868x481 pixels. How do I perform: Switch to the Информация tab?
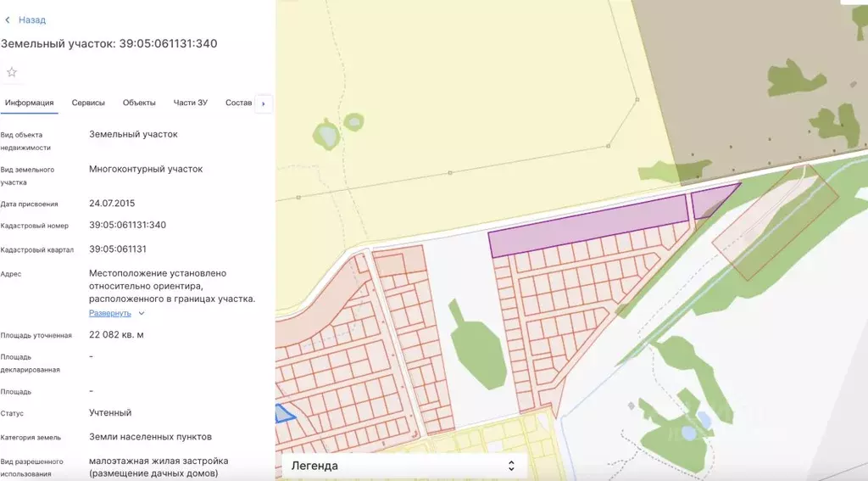click(x=29, y=103)
